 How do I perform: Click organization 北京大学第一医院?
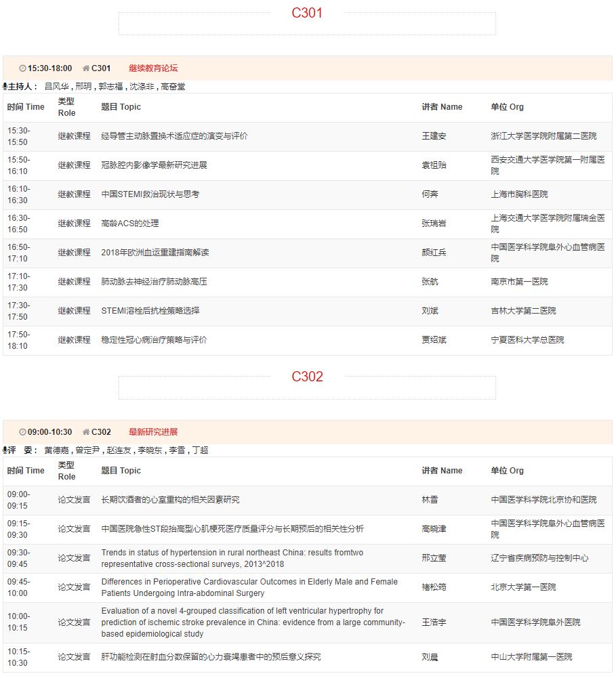pos(523,587)
